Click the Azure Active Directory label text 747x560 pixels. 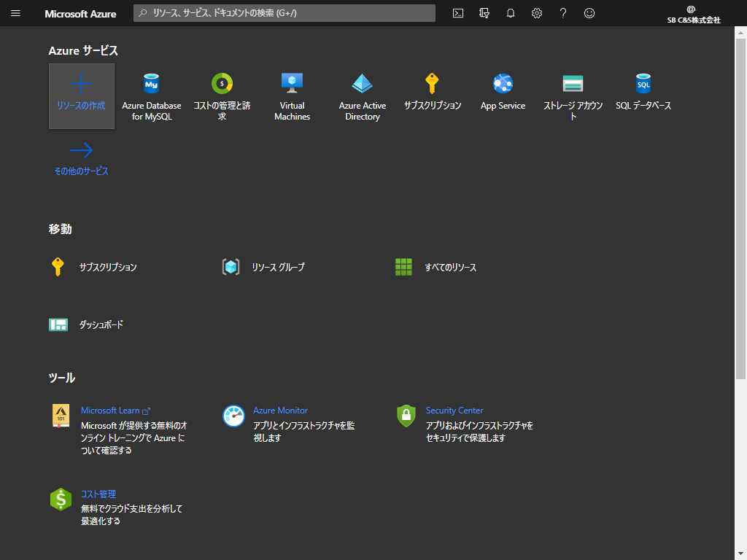tap(362, 111)
